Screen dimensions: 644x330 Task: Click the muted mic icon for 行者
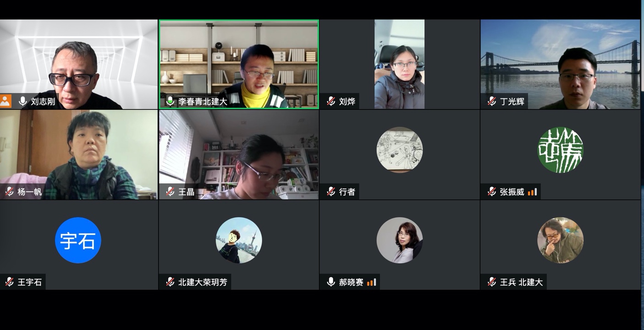pos(331,192)
